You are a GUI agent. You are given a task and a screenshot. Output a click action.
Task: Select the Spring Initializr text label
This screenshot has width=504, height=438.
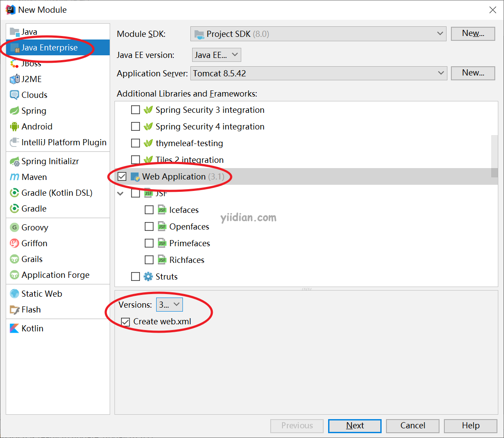click(50, 161)
